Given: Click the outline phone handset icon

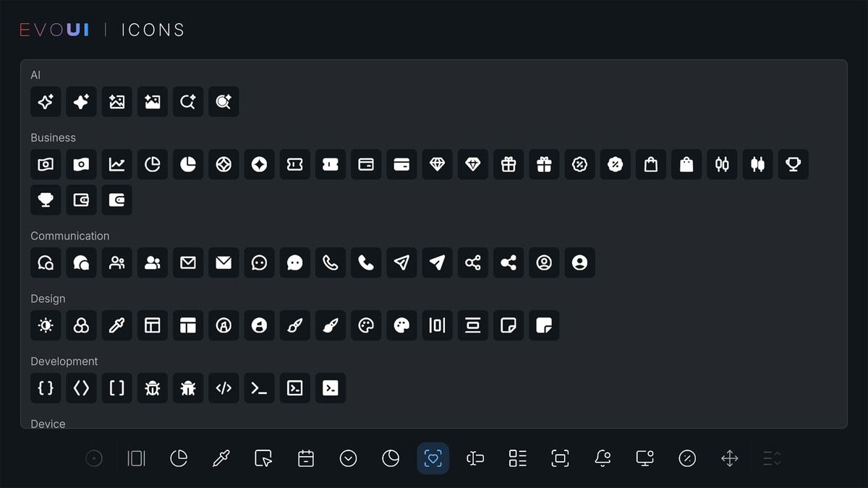Looking at the screenshot, I should click(x=330, y=263).
